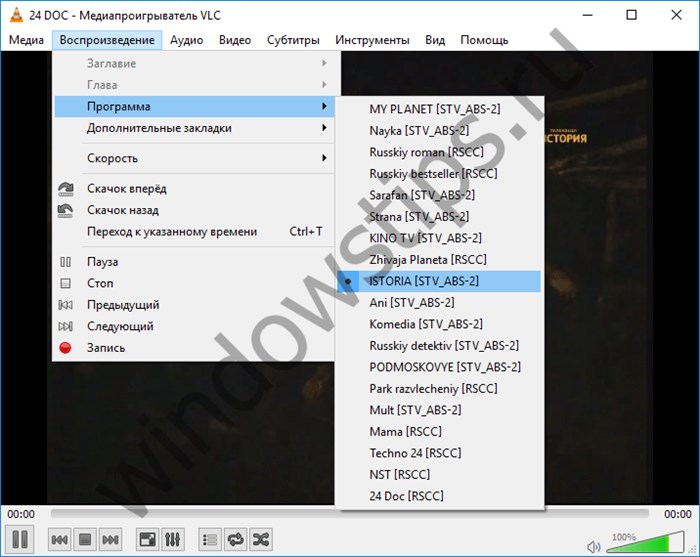Choose Переход к указанному времени
The width and height of the screenshot is (700, 557).
pyautogui.click(x=194, y=232)
